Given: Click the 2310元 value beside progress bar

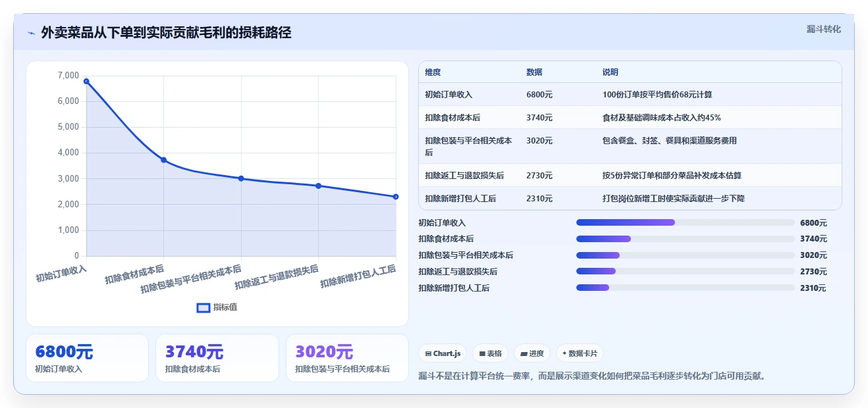Looking at the screenshot, I should click(x=813, y=288).
